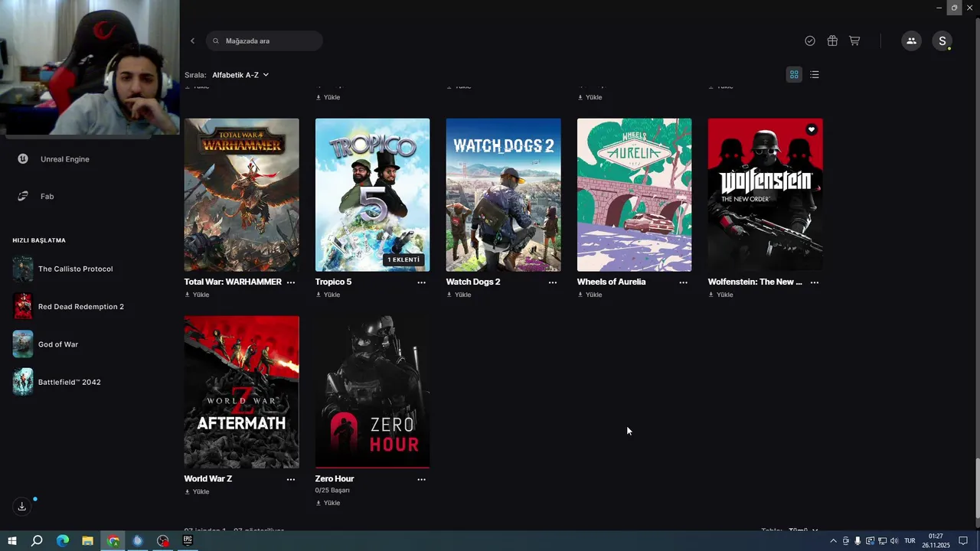This screenshot has width=980, height=551.
Task: Click Yükle under Zero Hour
Action: click(x=328, y=504)
